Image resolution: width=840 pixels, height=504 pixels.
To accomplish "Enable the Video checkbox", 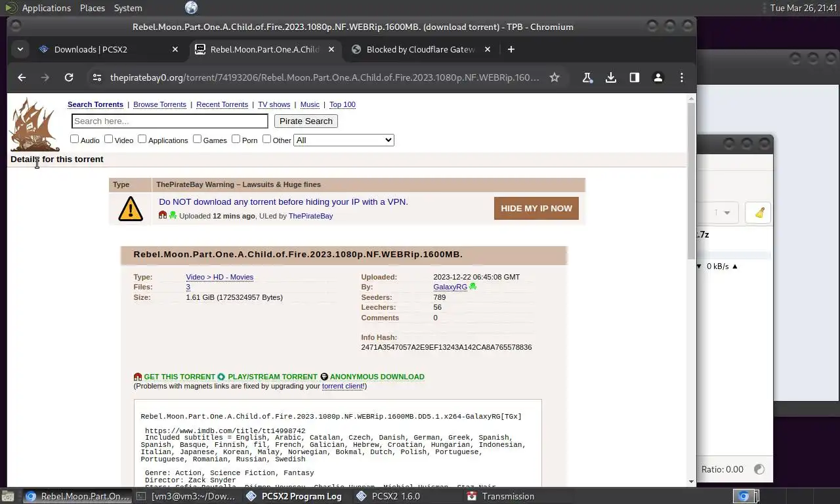I will click(x=108, y=139).
